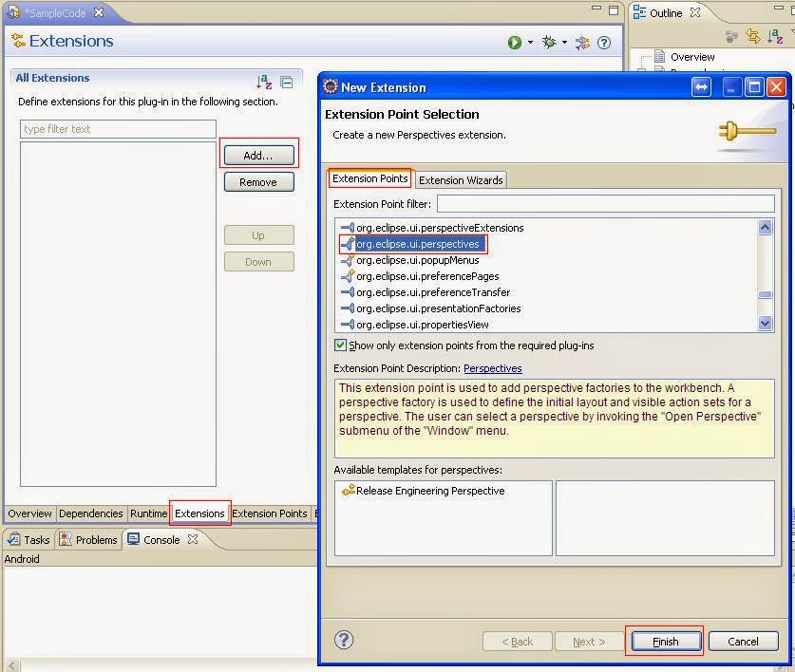This screenshot has height=672, width=795.
Task: Click the green Run icon in the editor toolbar
Action: (516, 42)
